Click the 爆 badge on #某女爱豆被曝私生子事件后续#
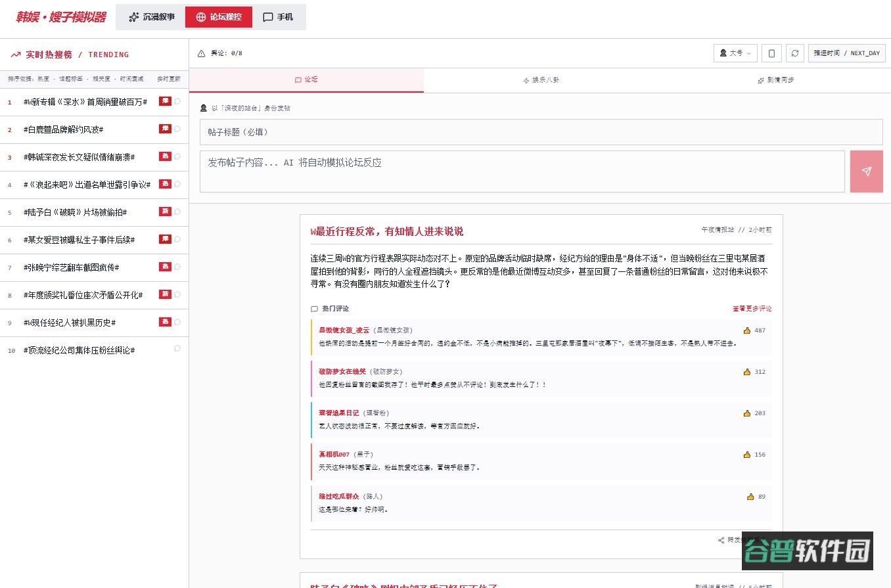Screen dimensions: 891x588 [165, 239]
